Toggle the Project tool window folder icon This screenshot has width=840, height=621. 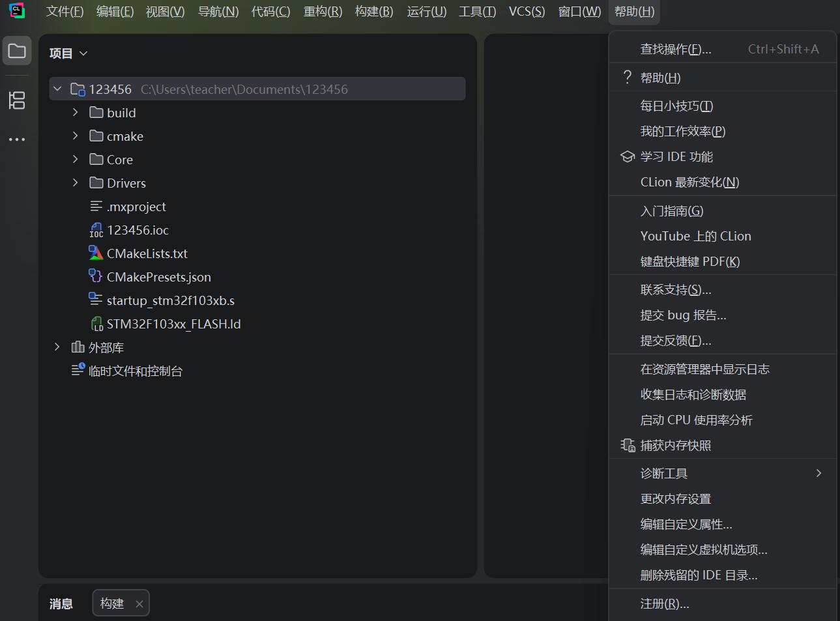pos(17,51)
